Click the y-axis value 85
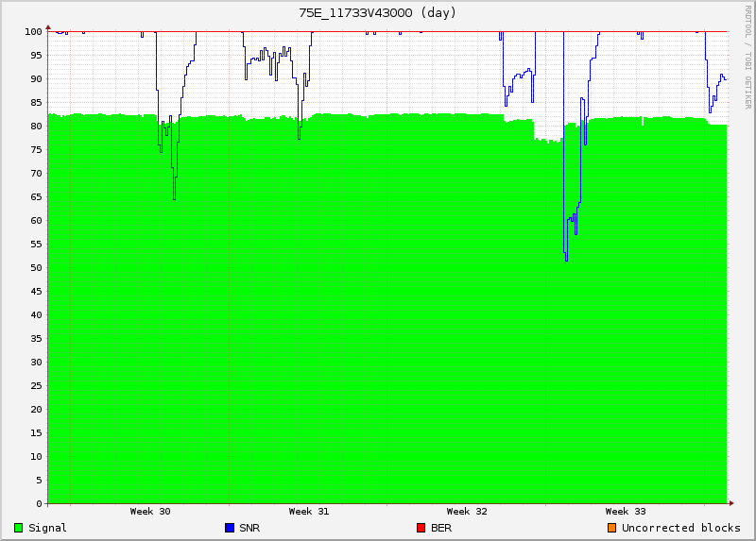 [36, 103]
